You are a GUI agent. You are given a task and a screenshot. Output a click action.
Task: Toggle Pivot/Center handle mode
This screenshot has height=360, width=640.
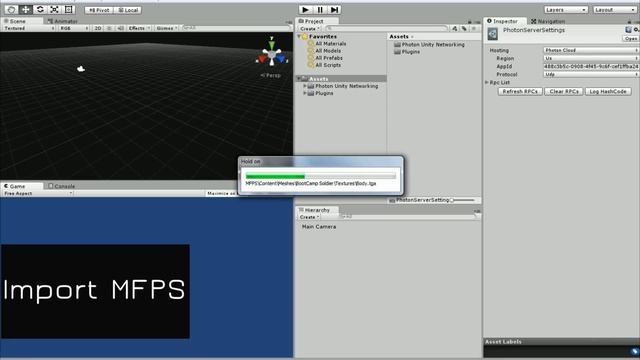click(x=99, y=10)
